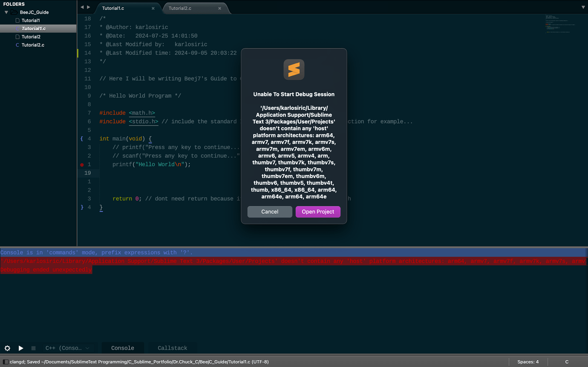Viewport: 588px width, 367px height.
Task: Open Tutorial1 file in sidebar
Action: [31, 20]
